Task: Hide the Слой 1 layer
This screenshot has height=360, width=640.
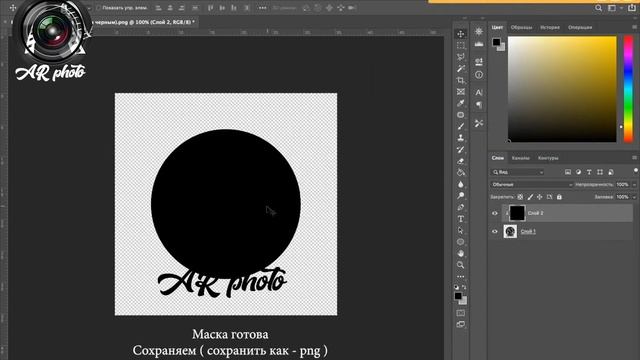Action: (495, 231)
